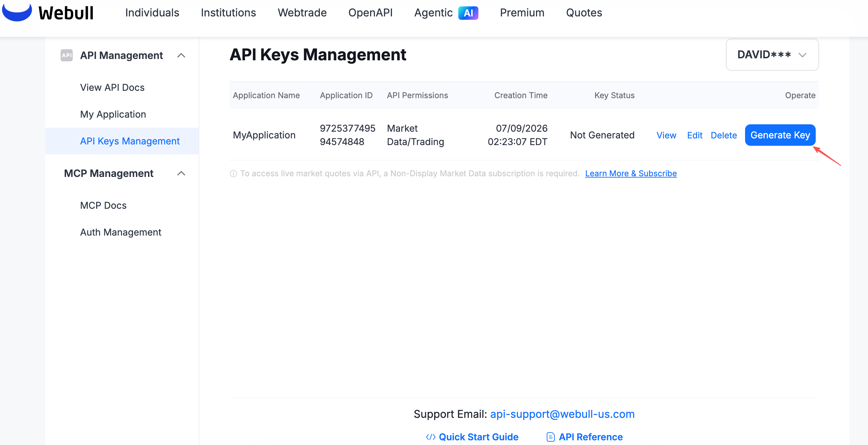Click the Market Data/Trading permissions cell

click(x=415, y=135)
